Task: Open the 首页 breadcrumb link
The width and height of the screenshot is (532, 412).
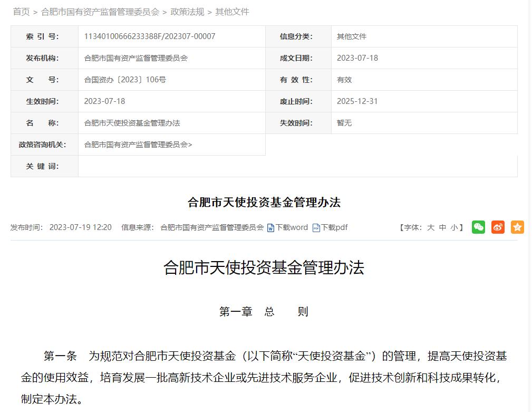Action: click(22, 12)
